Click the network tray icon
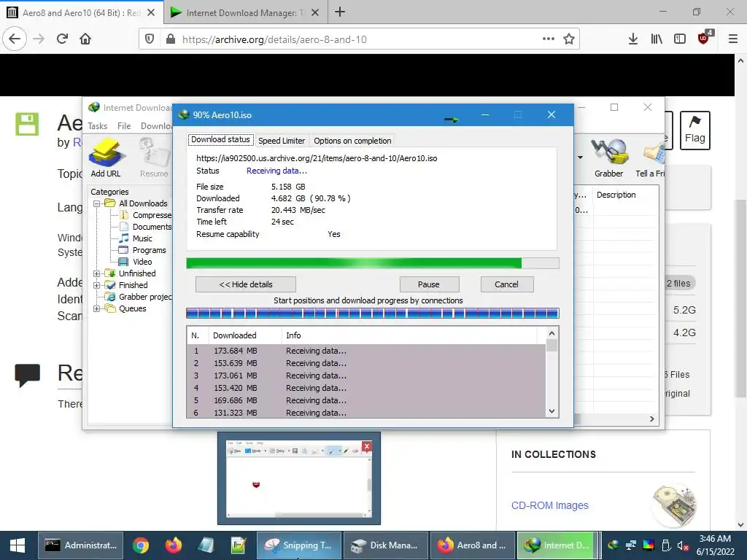The image size is (747, 560). coord(631,545)
